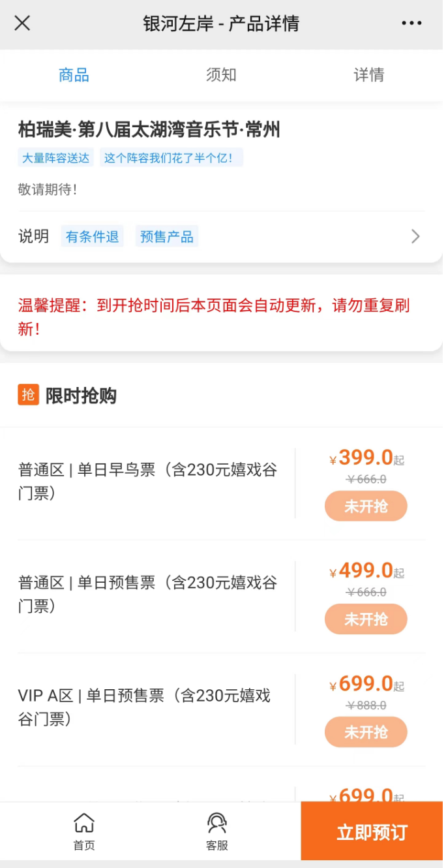The width and height of the screenshot is (446, 868).
Task: Tap 未开抢 for the VIP A区 699.0 ticket
Action: (x=366, y=732)
